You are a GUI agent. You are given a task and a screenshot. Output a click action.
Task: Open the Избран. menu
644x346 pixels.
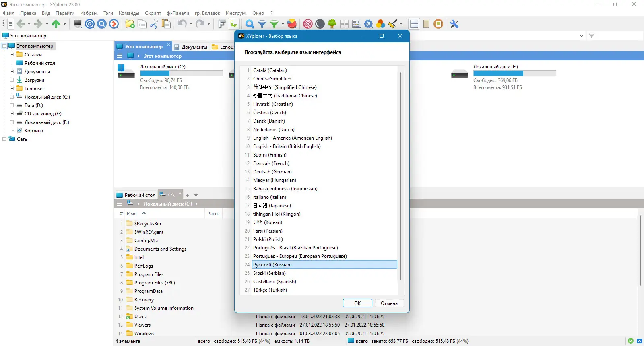(89, 13)
